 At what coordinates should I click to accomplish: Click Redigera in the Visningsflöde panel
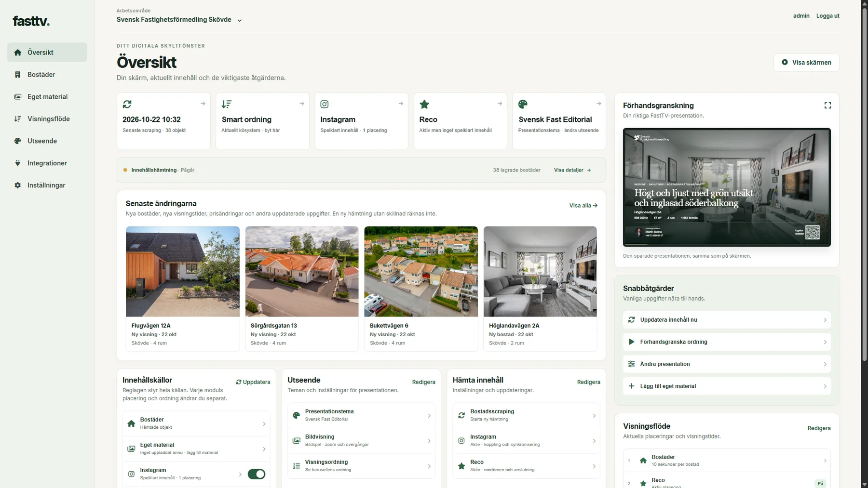(819, 428)
